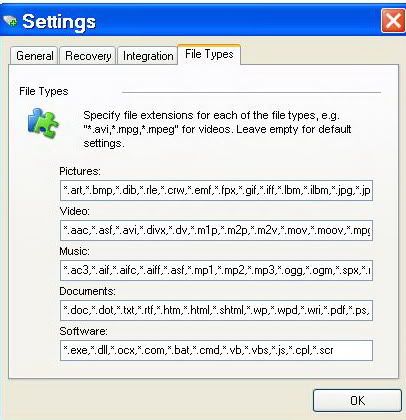406x420 pixels.
Task: Click inside the Pictures extensions field
Action: pos(216,190)
